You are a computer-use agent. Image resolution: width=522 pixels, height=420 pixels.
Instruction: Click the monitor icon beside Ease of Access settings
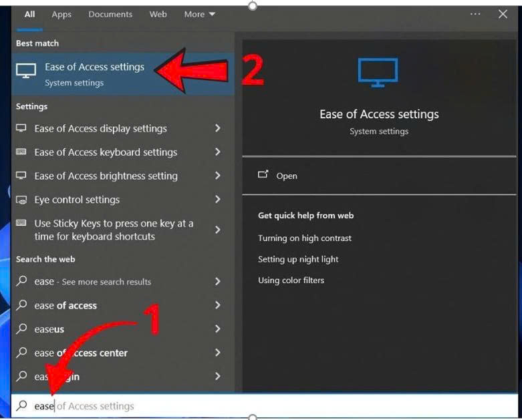[x=26, y=72]
